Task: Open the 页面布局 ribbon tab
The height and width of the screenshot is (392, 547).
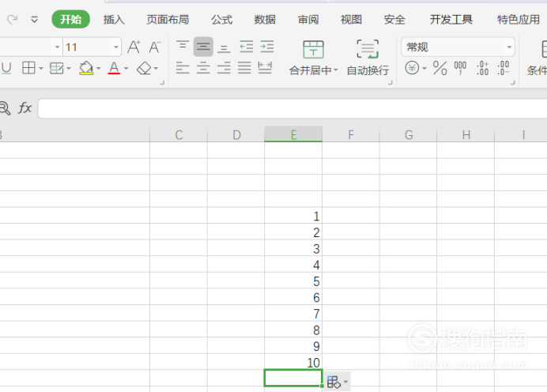Action: click(x=168, y=20)
